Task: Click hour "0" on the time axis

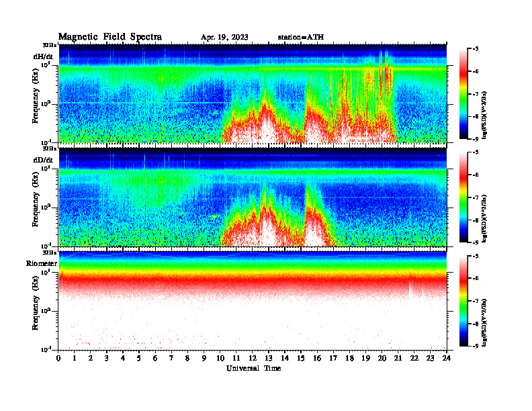Action: click(x=58, y=359)
